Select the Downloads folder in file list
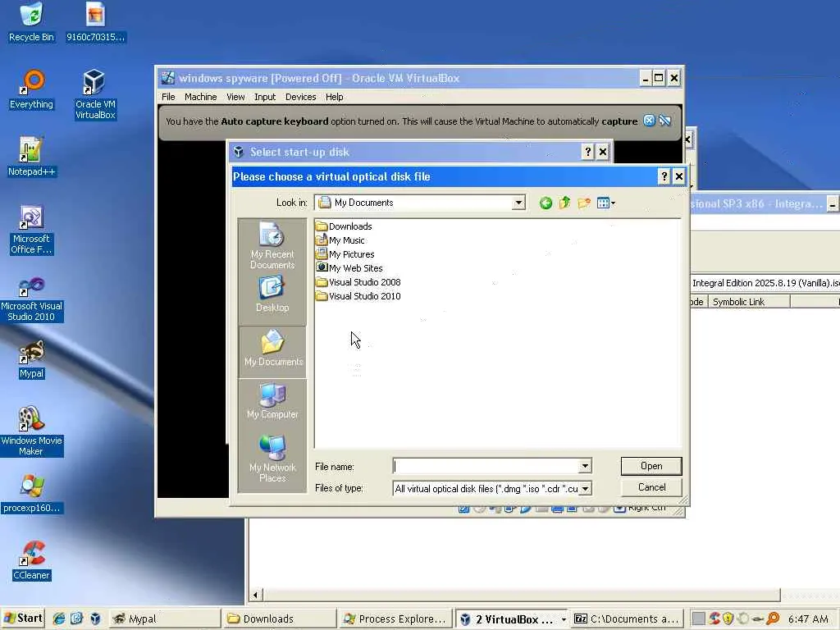The width and height of the screenshot is (840, 630). point(344,226)
